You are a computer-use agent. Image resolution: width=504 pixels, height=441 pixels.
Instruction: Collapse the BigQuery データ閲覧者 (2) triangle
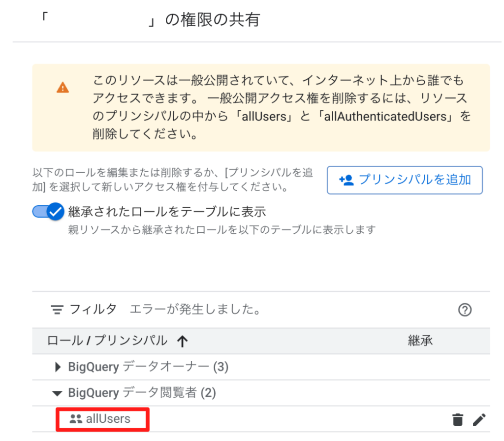click(57, 393)
